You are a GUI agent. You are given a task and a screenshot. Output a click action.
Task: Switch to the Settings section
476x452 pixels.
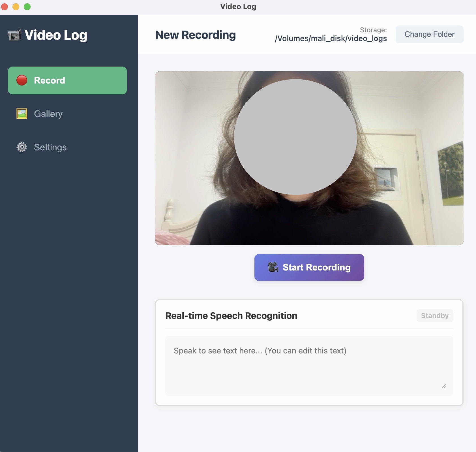[50, 147]
